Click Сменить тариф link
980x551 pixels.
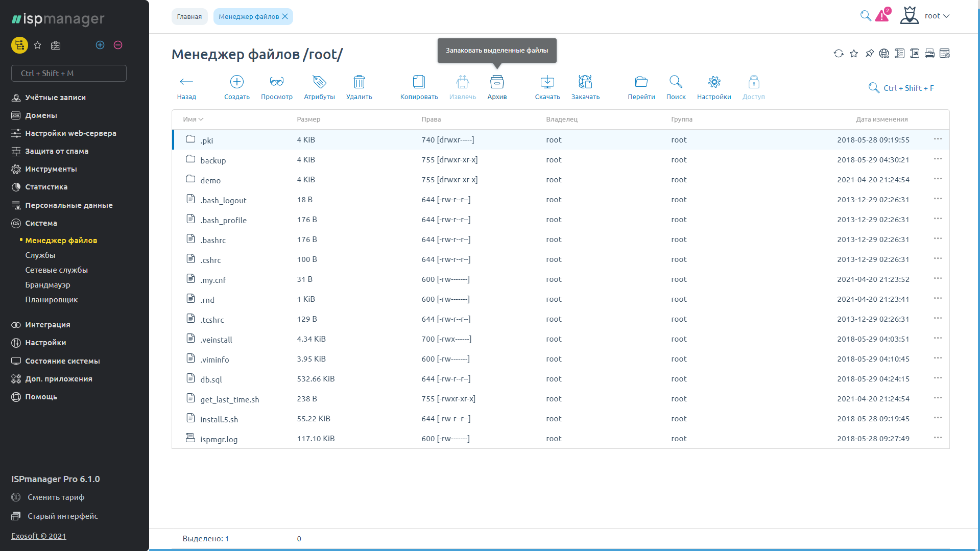pyautogui.click(x=56, y=497)
